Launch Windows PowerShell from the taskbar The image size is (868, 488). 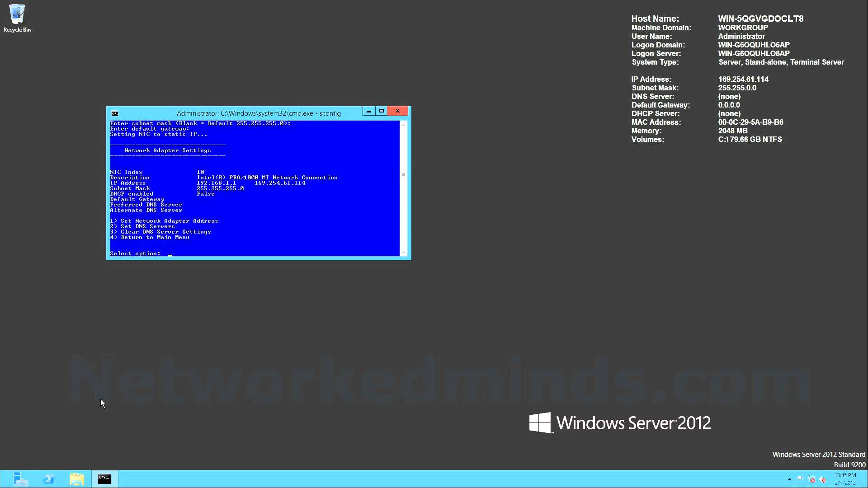(49, 479)
